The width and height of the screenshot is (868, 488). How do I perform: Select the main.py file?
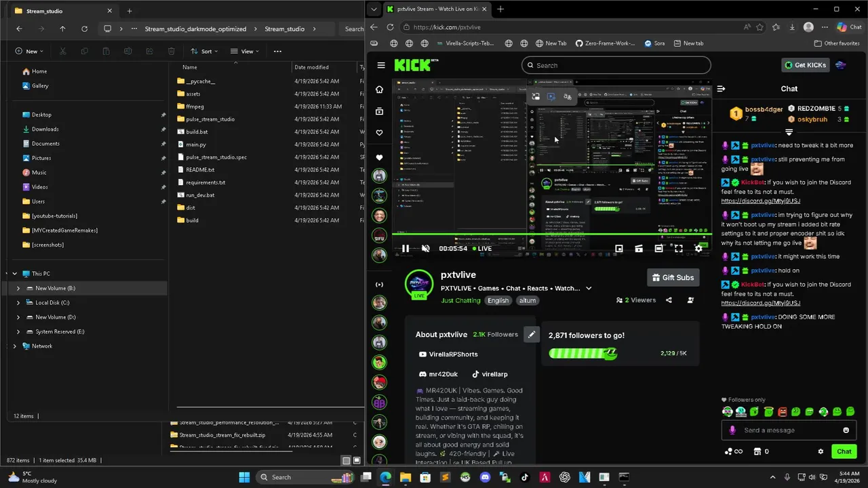coord(196,144)
